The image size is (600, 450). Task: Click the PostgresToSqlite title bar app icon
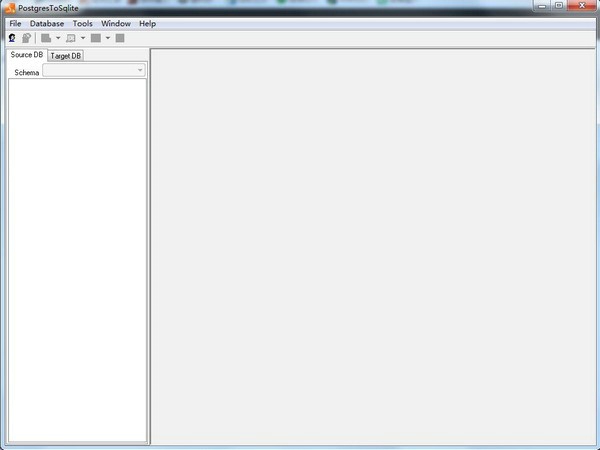coord(9,7)
